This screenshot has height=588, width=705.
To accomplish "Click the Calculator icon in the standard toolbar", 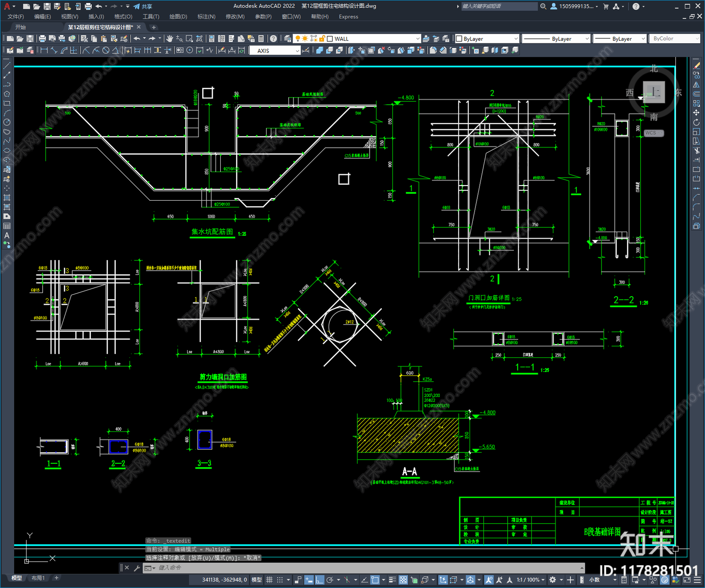I will (261, 39).
